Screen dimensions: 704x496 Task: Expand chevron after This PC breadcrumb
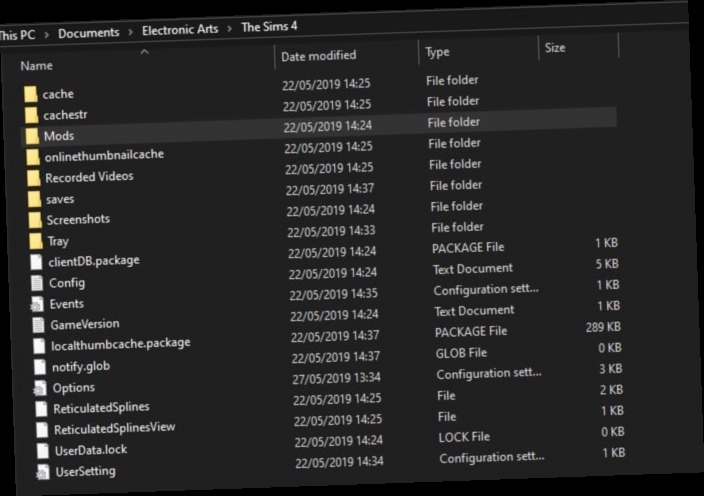point(46,35)
